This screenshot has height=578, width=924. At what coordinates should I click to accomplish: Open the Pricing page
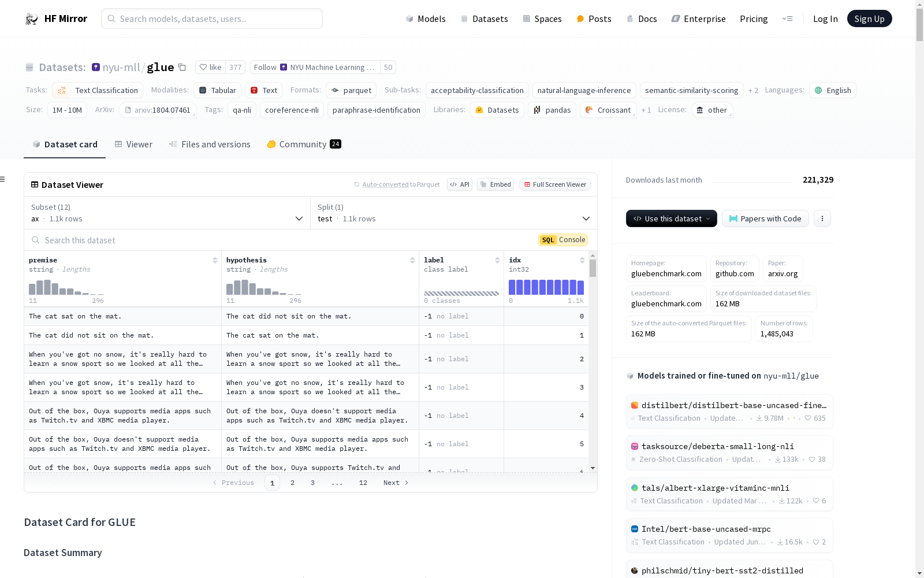tap(754, 18)
